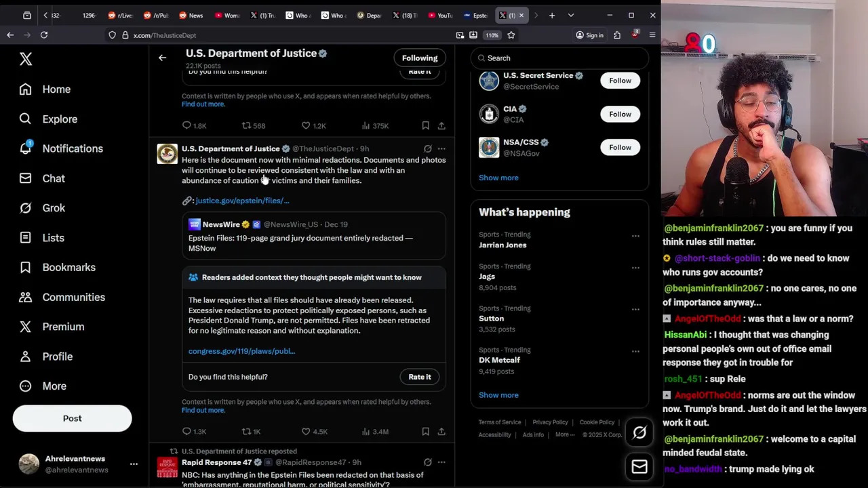Bookmark the post with 375K views
This screenshot has width=868, height=488.
[x=425, y=125]
